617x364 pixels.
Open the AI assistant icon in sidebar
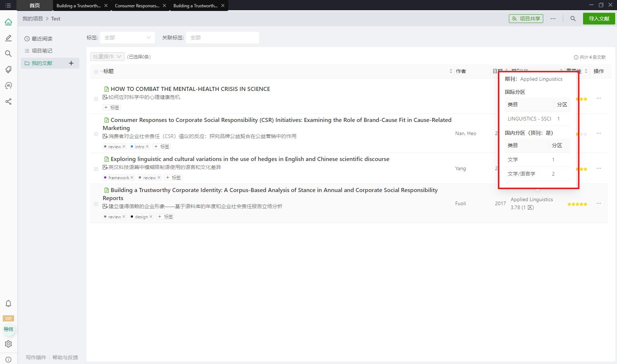point(8,85)
